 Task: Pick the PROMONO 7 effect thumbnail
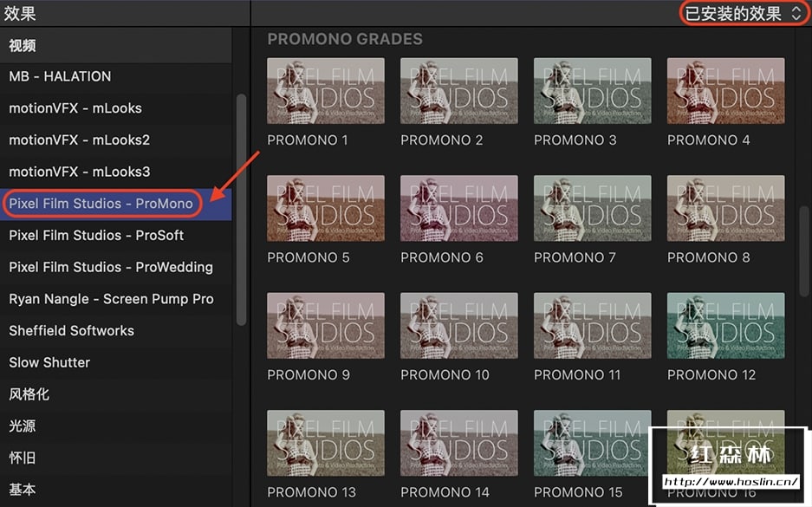click(593, 208)
